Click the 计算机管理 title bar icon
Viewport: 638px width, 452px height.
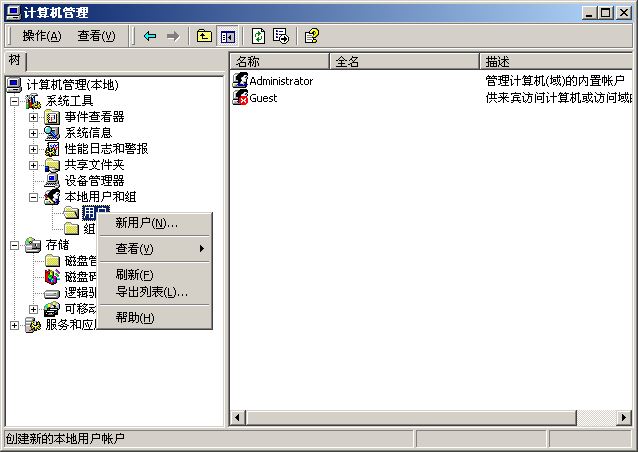[13, 13]
